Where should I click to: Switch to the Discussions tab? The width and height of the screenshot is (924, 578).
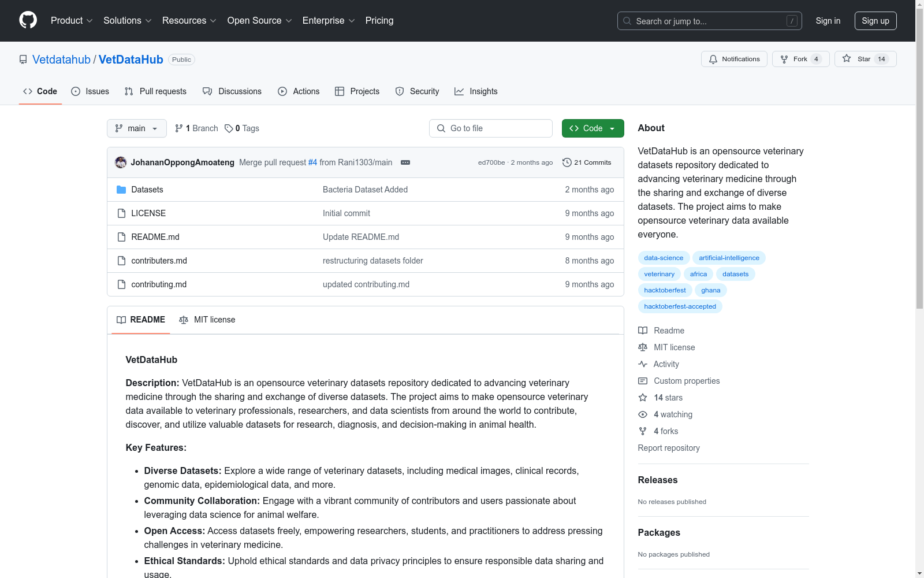pos(232,91)
